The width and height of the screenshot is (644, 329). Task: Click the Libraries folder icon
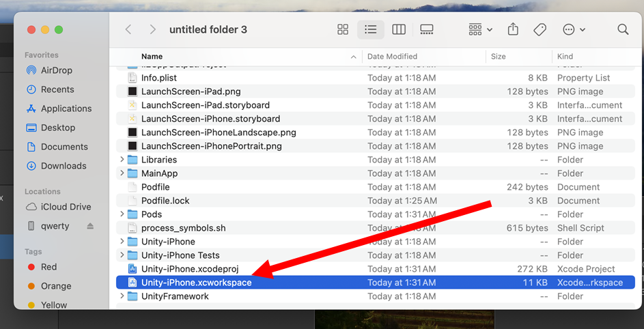(132, 159)
